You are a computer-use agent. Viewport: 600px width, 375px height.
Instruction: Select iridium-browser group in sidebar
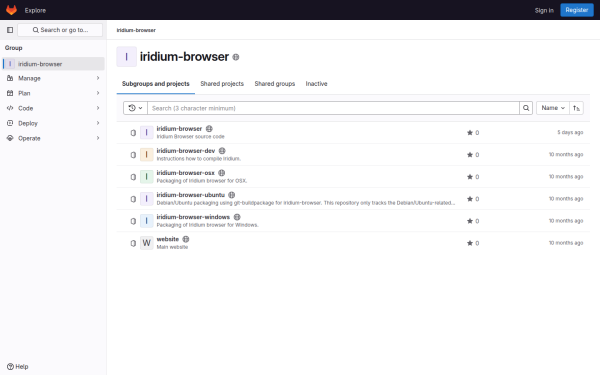(53, 64)
